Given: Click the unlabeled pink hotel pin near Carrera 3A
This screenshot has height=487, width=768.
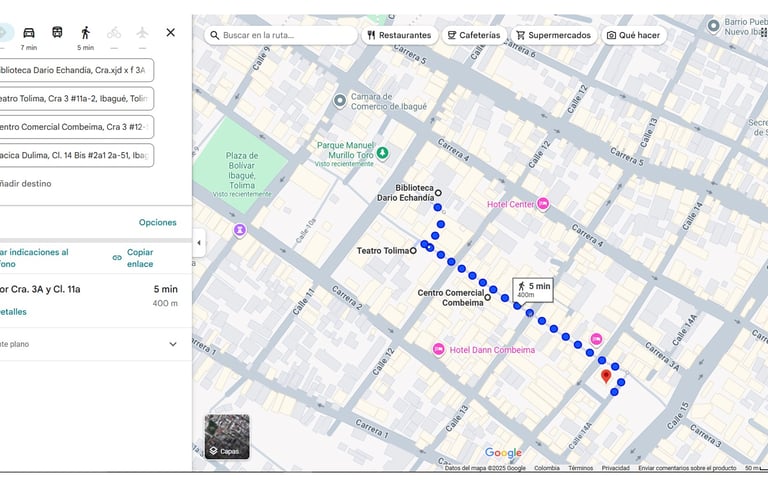Looking at the screenshot, I should [x=596, y=339].
